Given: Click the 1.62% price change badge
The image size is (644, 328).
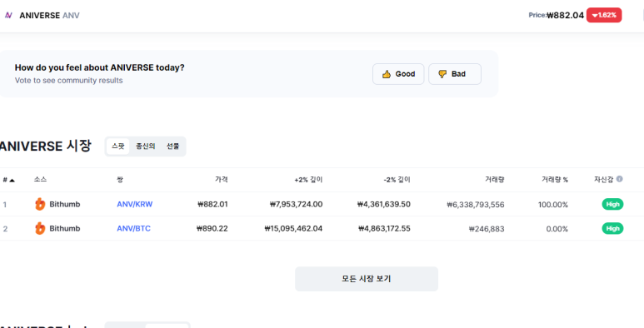Looking at the screenshot, I should (604, 15).
